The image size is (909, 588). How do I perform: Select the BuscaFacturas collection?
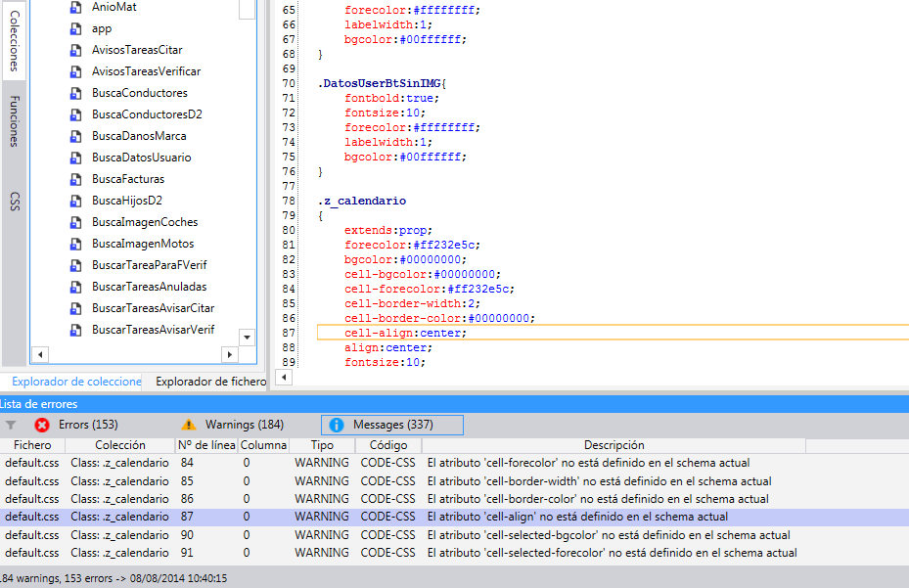tap(128, 179)
